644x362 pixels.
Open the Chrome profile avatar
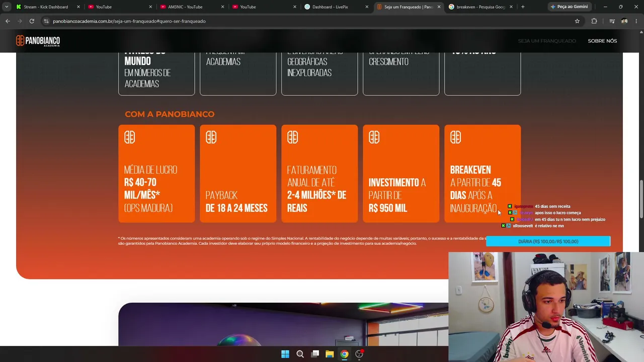(624, 21)
